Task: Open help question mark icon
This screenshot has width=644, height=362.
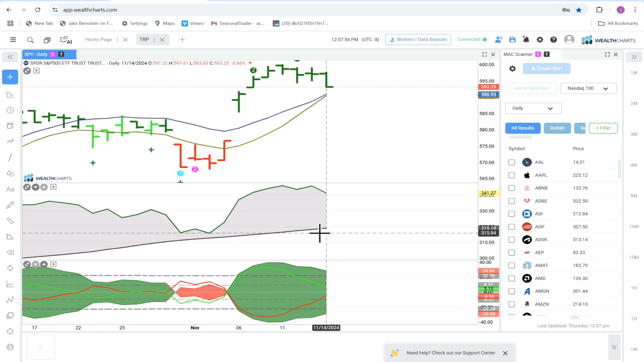Action: (x=553, y=40)
